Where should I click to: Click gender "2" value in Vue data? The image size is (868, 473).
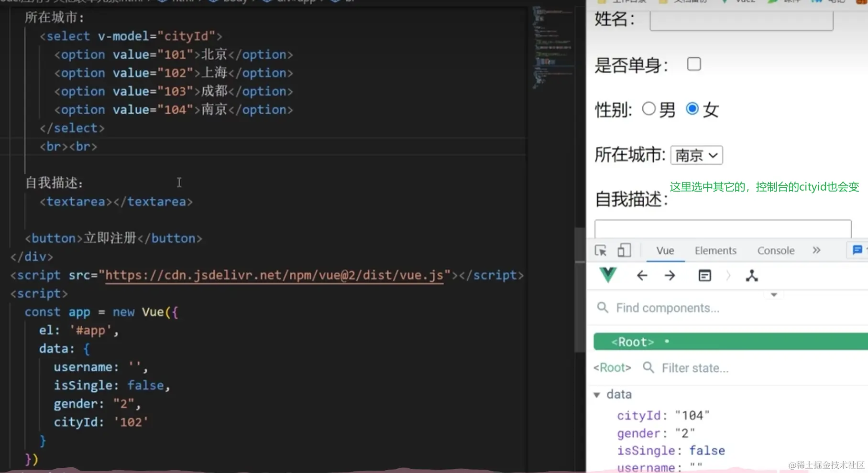tap(685, 433)
